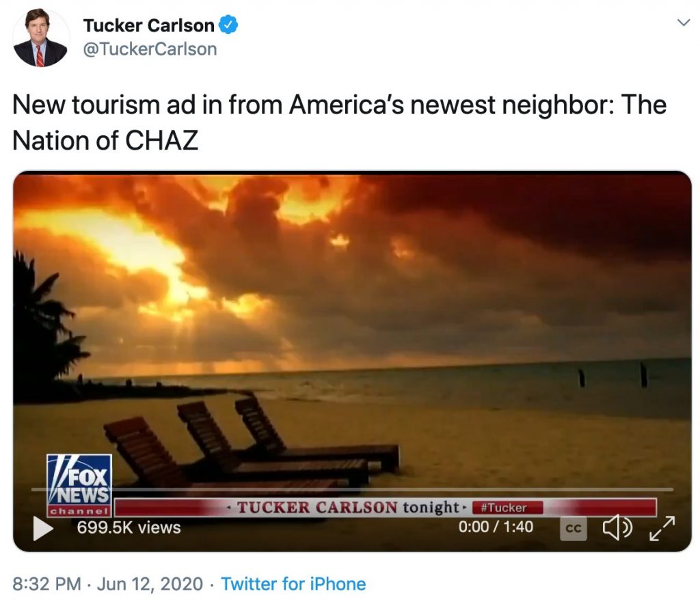Open the Tucker Carlson display name link
Image resolution: width=700 pixels, height=604 pixels.
pyautogui.click(x=148, y=25)
